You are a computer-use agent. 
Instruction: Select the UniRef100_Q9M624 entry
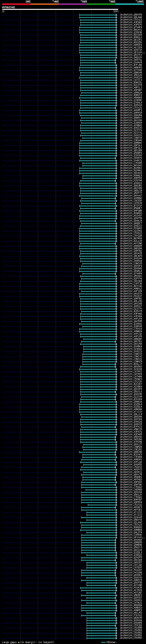(x=131, y=93)
